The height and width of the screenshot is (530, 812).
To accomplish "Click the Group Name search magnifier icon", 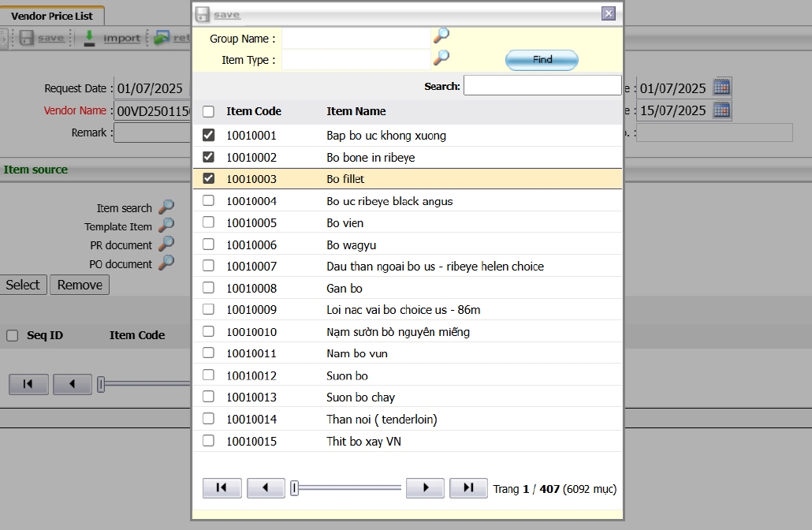I will pyautogui.click(x=441, y=35).
